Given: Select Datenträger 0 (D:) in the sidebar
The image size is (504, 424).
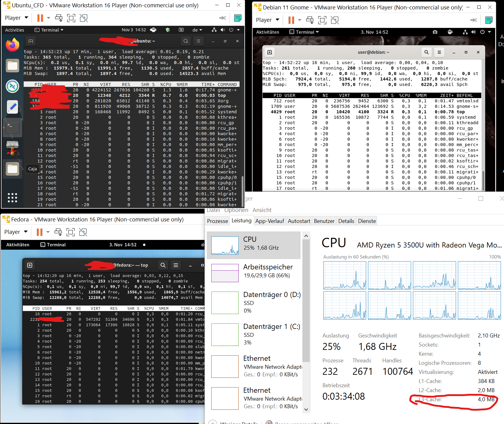Looking at the screenshot, I should pyautogui.click(x=254, y=303).
